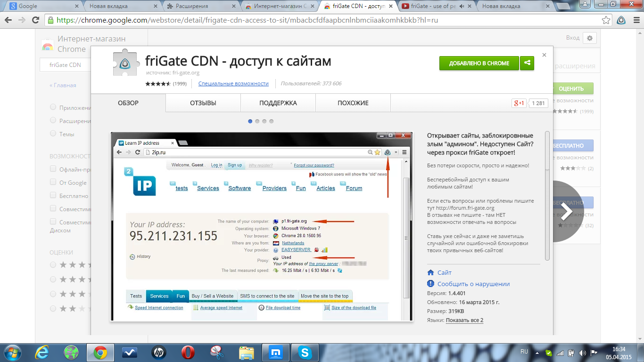644x362 pixels.
Task: Click the Сообщить о нарушении link
Action: 473,284
